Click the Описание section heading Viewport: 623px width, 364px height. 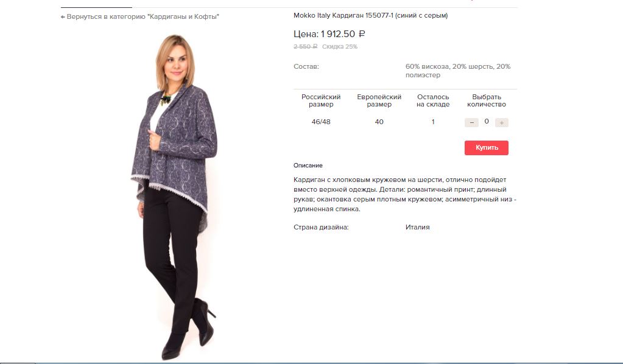pos(308,166)
